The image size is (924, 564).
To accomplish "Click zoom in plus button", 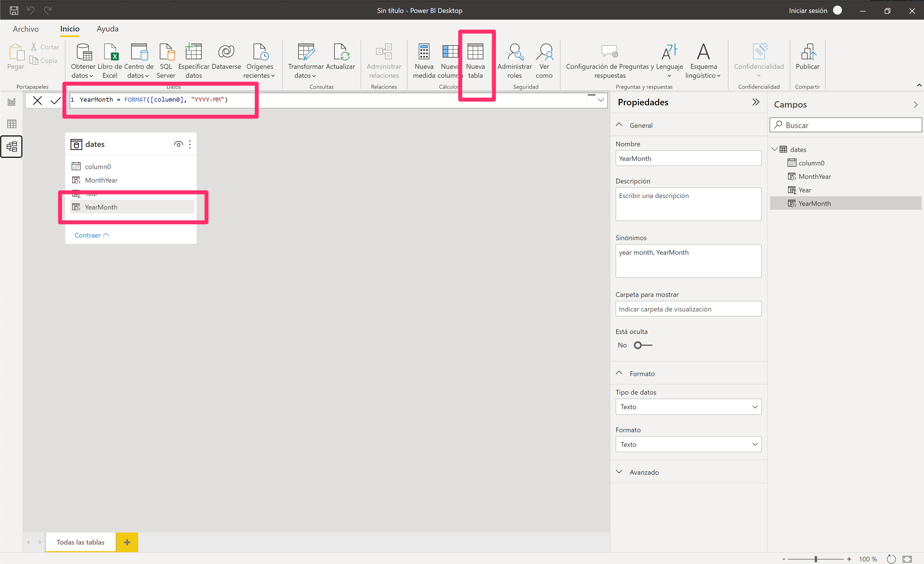I will pyautogui.click(x=849, y=559).
